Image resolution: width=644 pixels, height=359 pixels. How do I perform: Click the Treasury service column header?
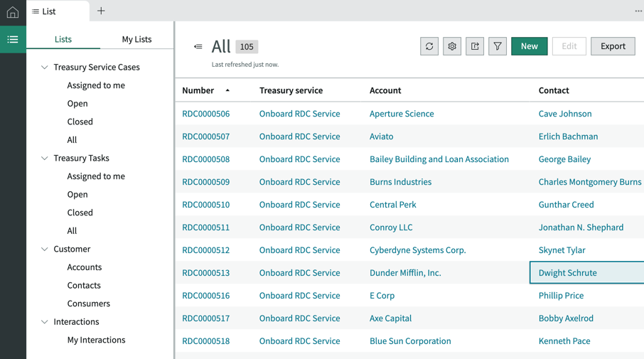coord(291,90)
